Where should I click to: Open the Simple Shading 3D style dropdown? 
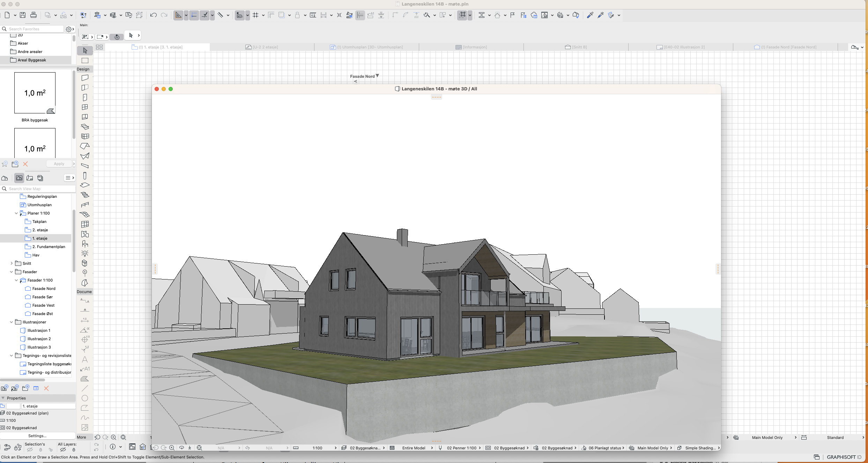[700, 448]
